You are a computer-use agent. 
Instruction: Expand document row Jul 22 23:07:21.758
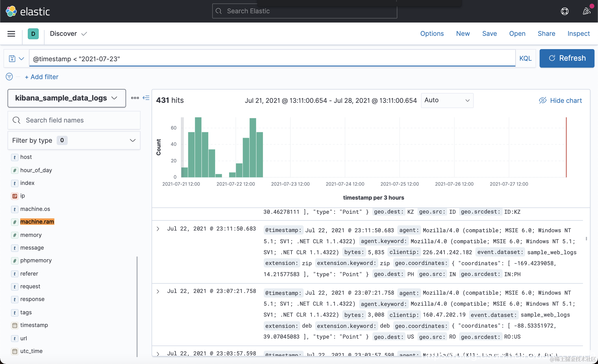coord(158,291)
